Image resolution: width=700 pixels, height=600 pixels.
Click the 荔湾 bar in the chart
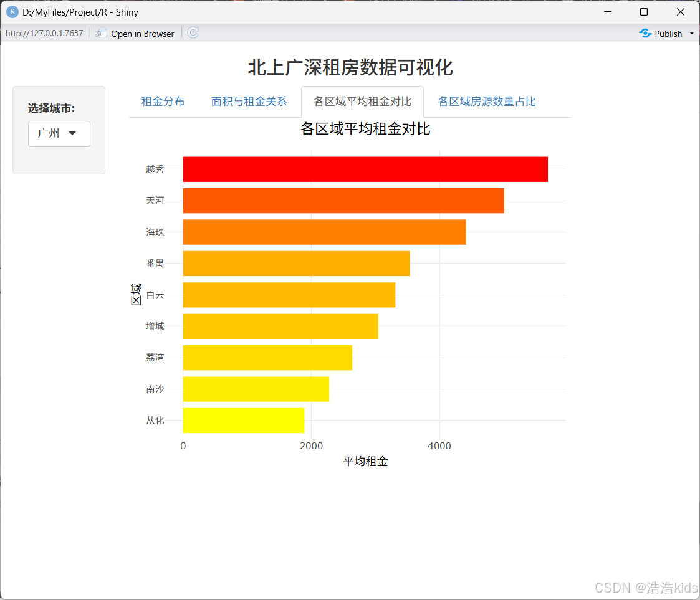coord(267,358)
